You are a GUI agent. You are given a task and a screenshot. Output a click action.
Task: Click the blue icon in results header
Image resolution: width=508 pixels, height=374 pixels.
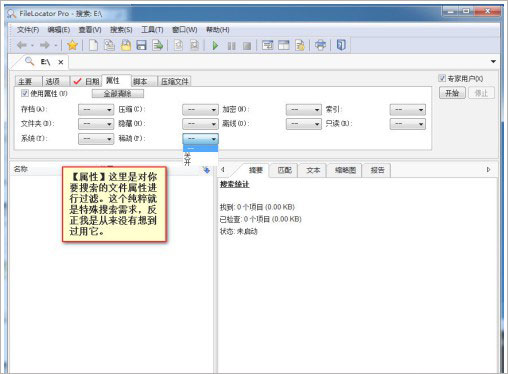pyautogui.click(x=206, y=170)
